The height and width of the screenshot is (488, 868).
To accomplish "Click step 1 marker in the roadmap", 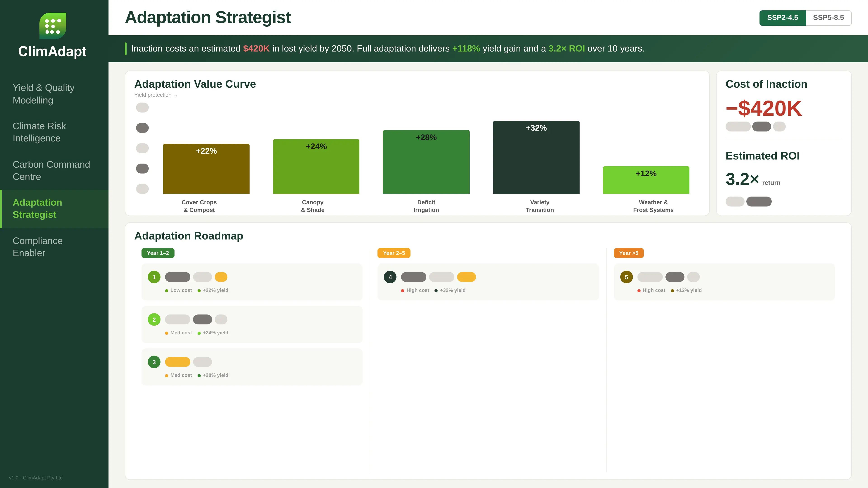I will (154, 277).
